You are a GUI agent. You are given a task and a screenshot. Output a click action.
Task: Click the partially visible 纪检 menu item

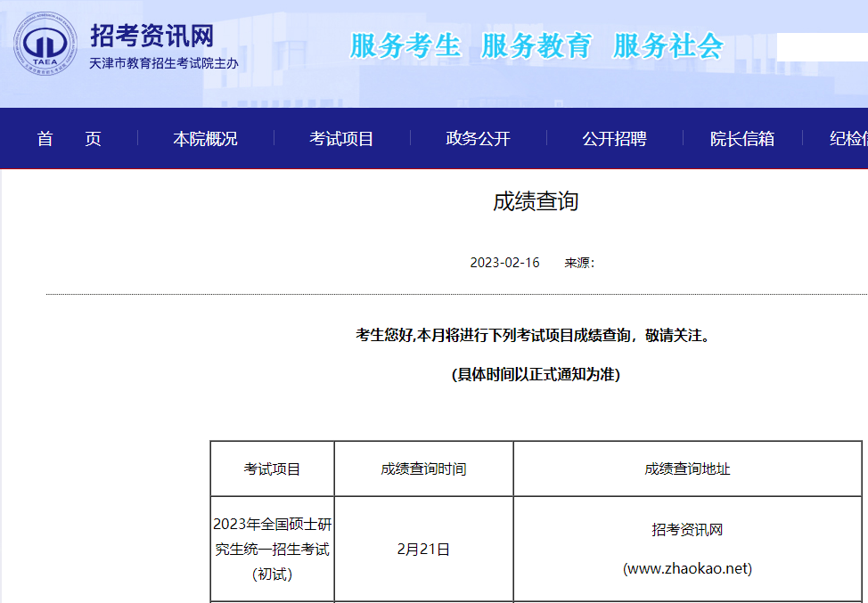point(848,138)
